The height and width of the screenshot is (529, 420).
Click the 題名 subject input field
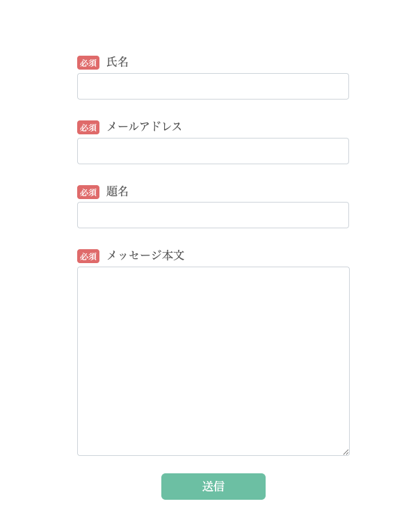(x=213, y=215)
